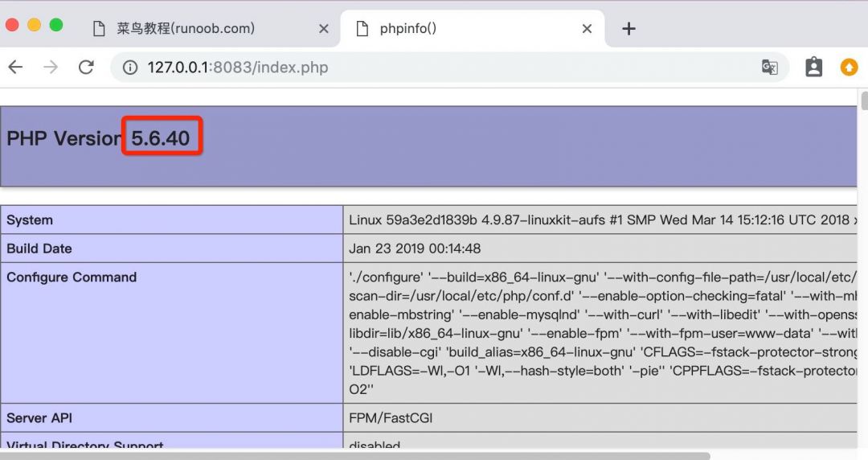
Task: Go forward to the next page
Action: click(51, 67)
